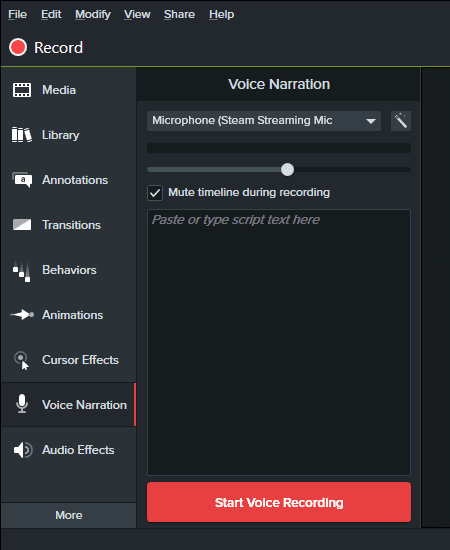Image resolution: width=450 pixels, height=550 pixels.
Task: Click the Record text label
Action: click(x=59, y=48)
